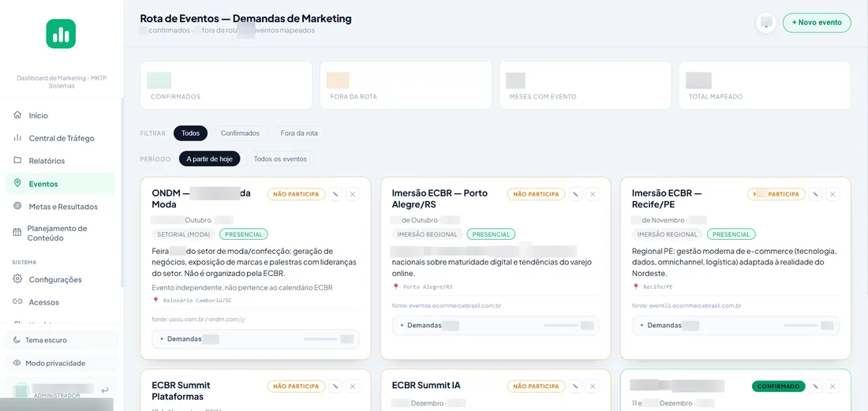Filter events by Confirmados
868x411 pixels.
coord(240,133)
